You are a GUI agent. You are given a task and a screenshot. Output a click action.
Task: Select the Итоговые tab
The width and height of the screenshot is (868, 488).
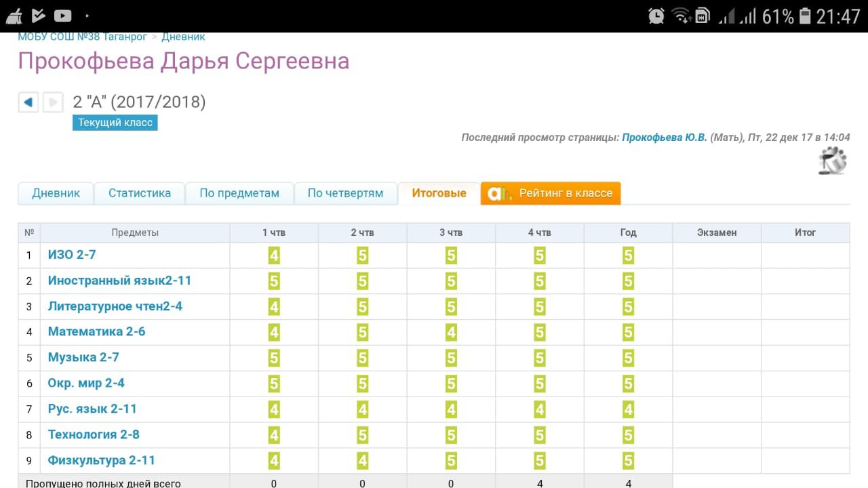(x=439, y=193)
